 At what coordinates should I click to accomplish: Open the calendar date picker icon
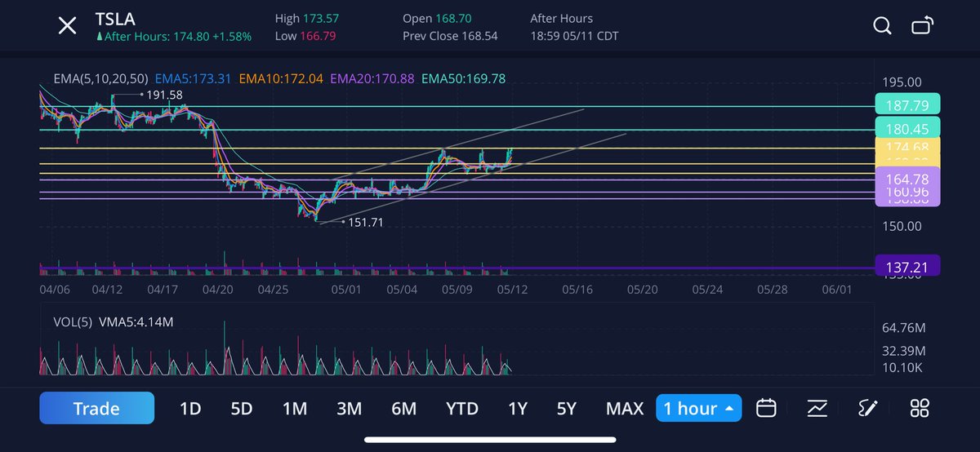(x=766, y=408)
